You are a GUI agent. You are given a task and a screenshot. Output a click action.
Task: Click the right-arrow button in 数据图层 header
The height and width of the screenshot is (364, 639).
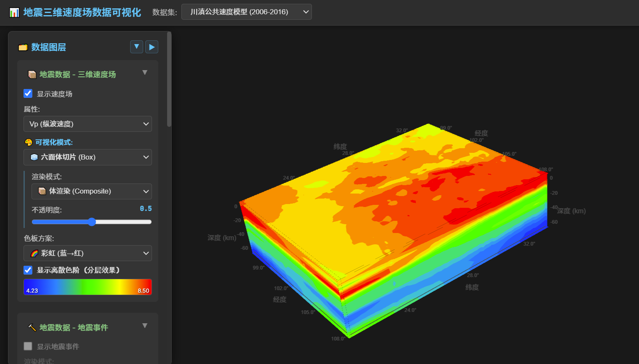coord(152,47)
